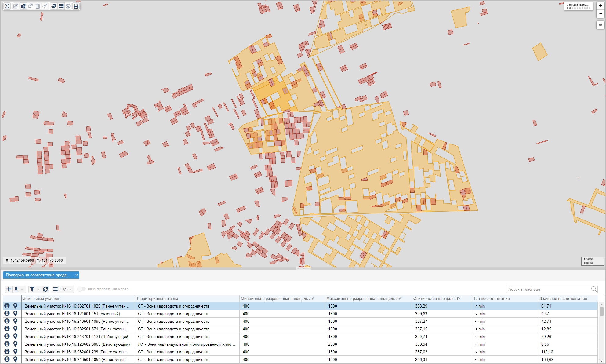
Task: Print the current map view
Action: [x=76, y=6]
